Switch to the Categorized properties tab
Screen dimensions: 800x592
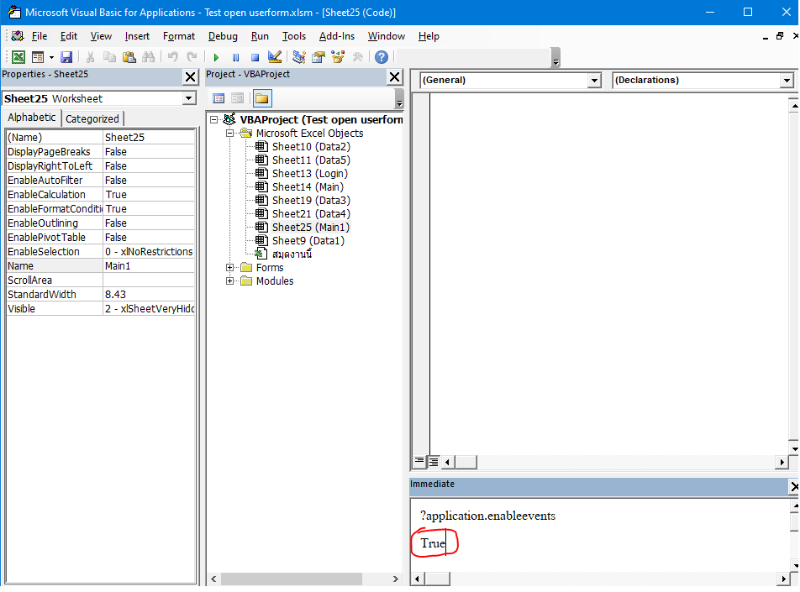(92, 119)
